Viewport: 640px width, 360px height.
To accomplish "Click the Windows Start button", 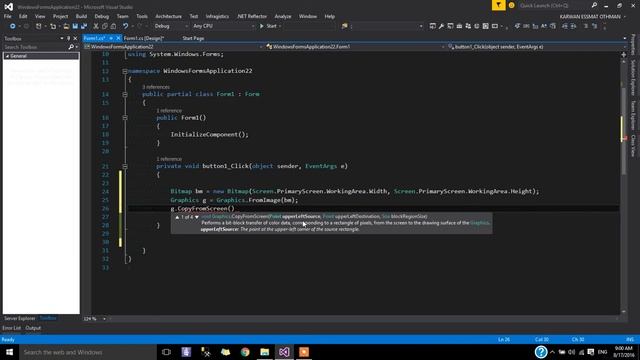I will (9, 352).
